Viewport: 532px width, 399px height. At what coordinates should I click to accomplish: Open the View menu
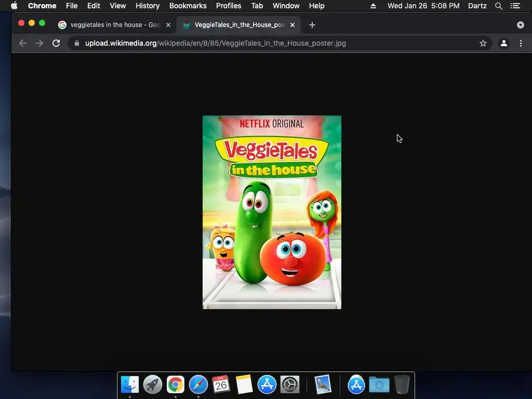tap(118, 6)
